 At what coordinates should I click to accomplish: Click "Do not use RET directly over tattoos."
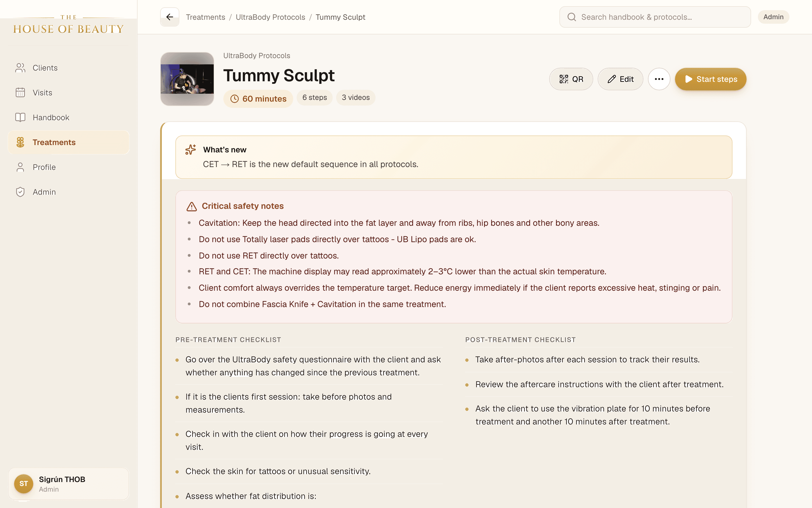click(269, 256)
